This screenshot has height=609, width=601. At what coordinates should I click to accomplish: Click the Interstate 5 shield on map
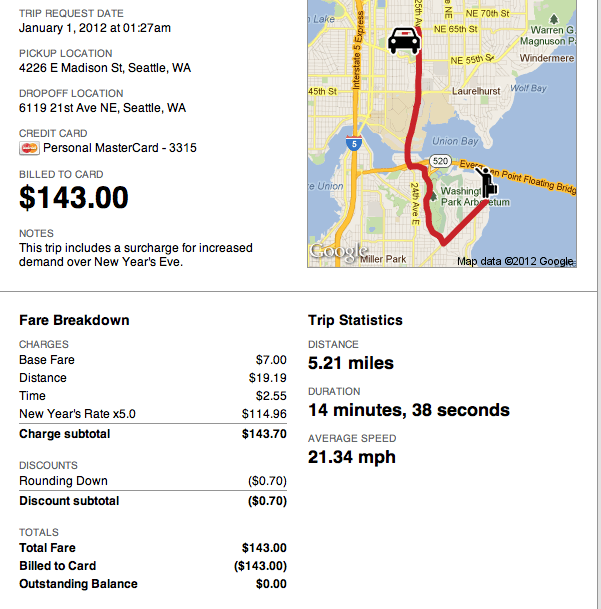(354, 143)
